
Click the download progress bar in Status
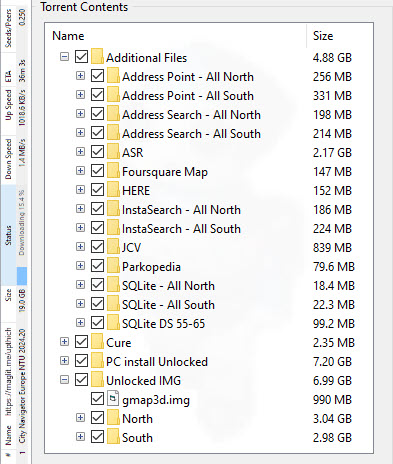pyautogui.click(x=22, y=235)
